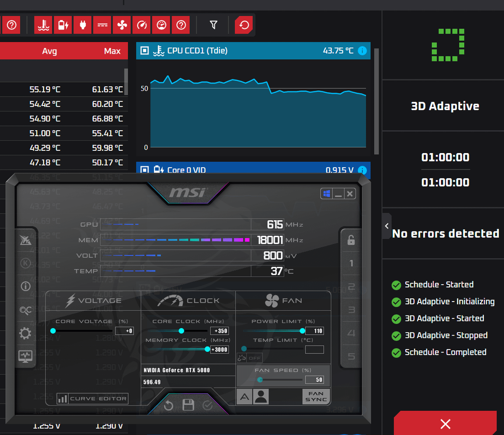
Task: Click the OCCT graph panel vertical scrollbar
Action: pos(377,101)
